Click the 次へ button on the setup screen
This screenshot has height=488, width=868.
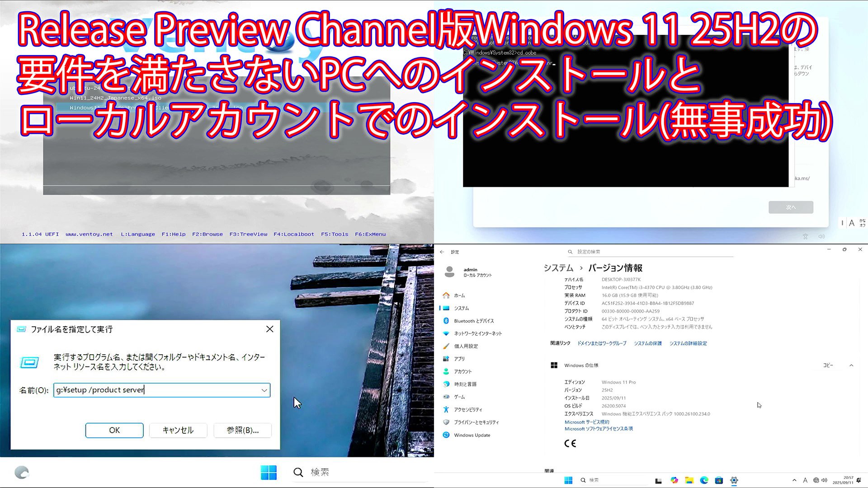791,207
